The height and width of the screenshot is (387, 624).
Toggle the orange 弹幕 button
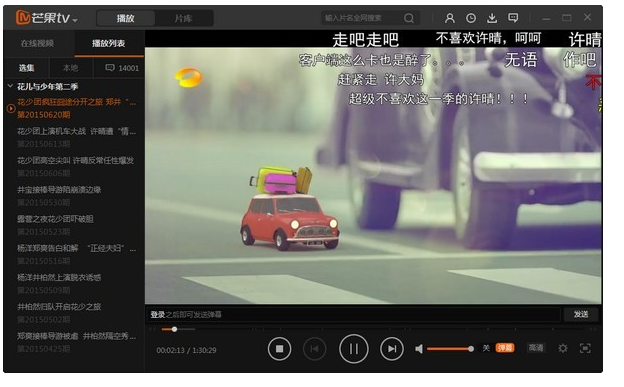point(505,348)
